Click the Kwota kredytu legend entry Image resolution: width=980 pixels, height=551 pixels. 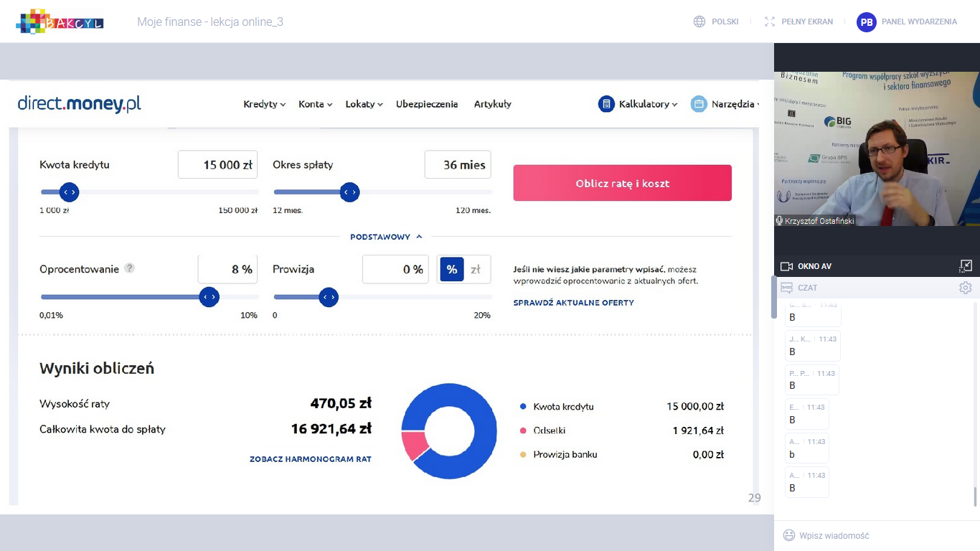pos(557,407)
